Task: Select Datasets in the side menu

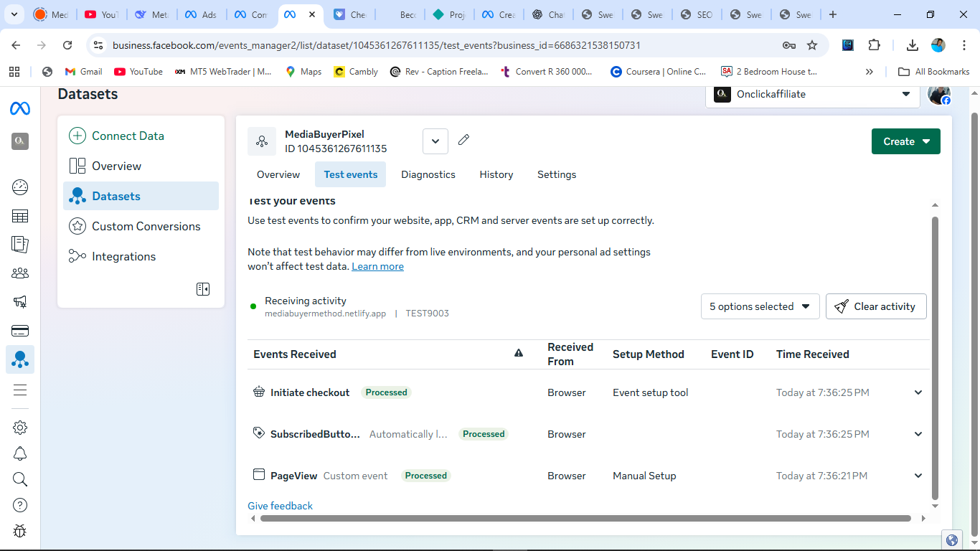Action: click(x=141, y=196)
